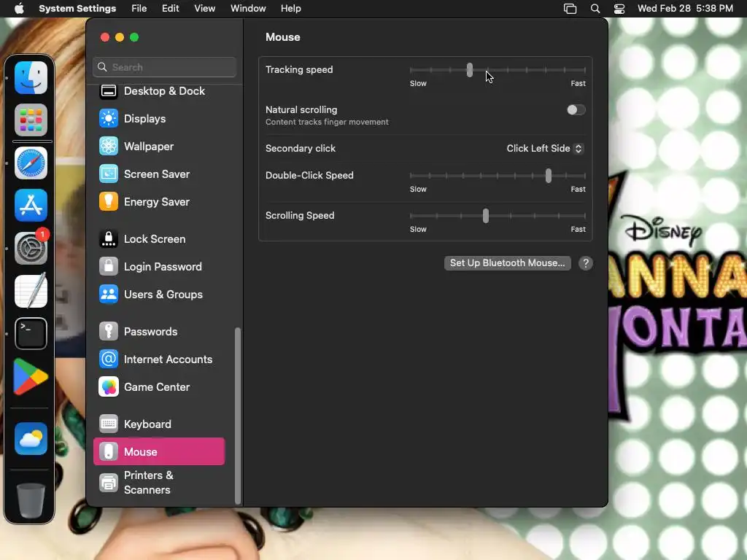Select Printers & Scanners label in sidebar
This screenshot has height=560, width=747.
point(149,483)
